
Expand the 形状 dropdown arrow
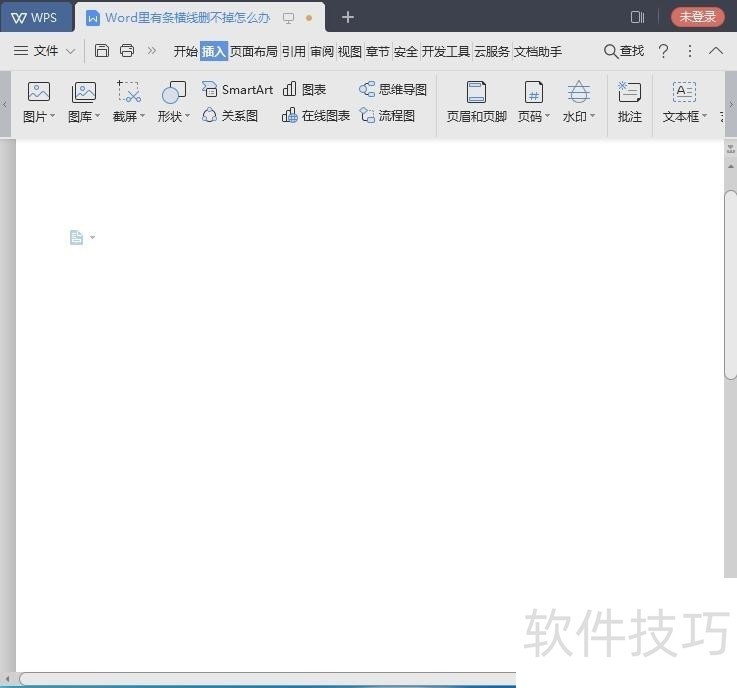pos(187,116)
